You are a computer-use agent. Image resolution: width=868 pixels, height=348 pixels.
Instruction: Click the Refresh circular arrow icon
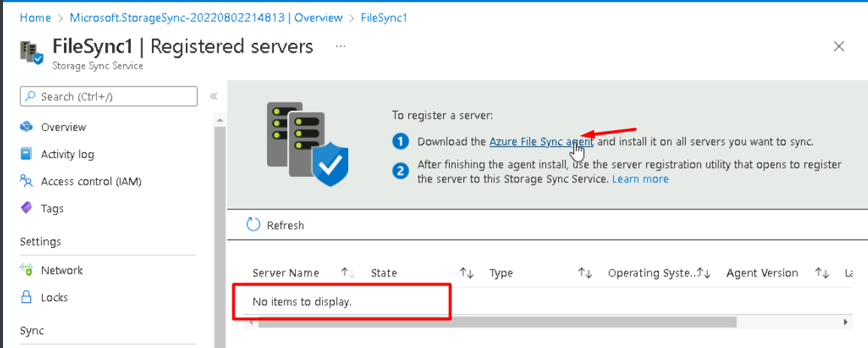(253, 224)
